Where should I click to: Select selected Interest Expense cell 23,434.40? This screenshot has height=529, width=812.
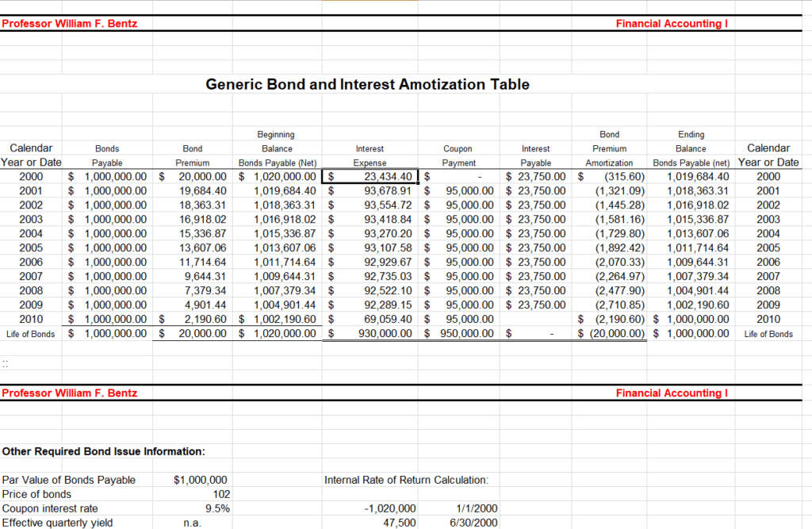click(x=370, y=177)
